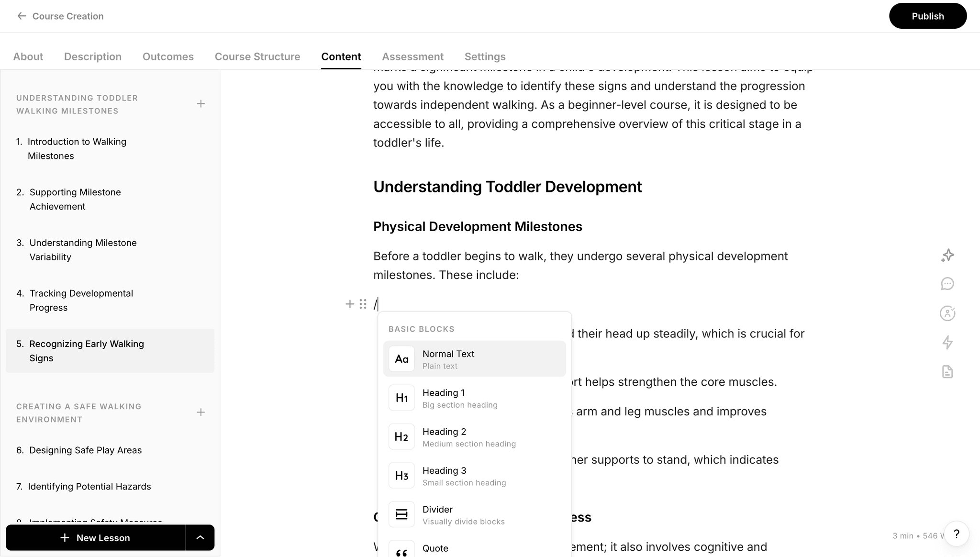Add lesson to Understanding Toddler Walking Milestones
Image resolution: width=980 pixels, height=557 pixels.
coord(201,104)
